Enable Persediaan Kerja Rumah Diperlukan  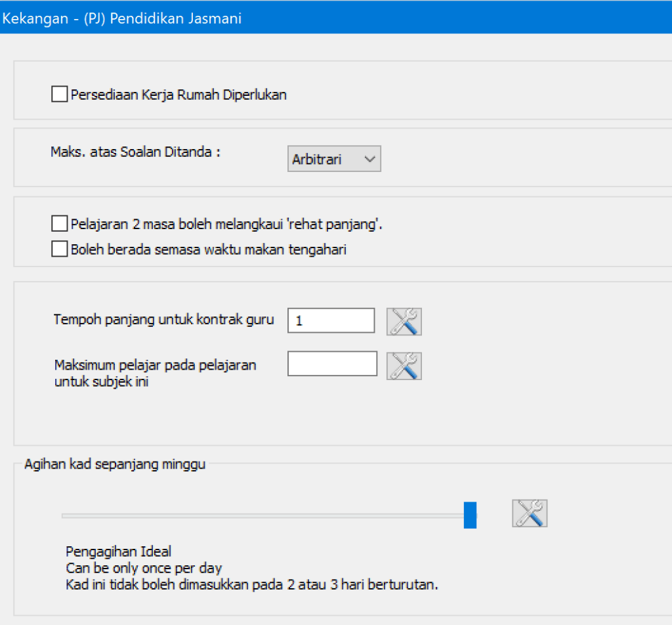59,94
